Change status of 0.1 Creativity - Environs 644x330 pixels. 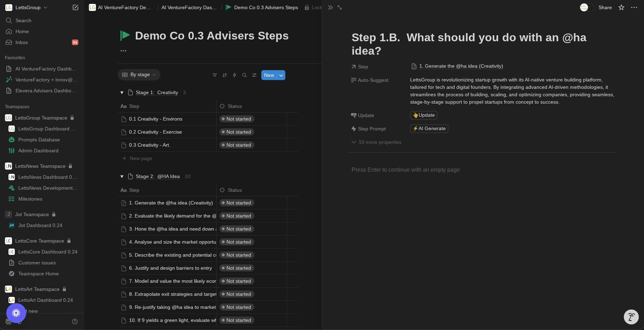pos(237,119)
